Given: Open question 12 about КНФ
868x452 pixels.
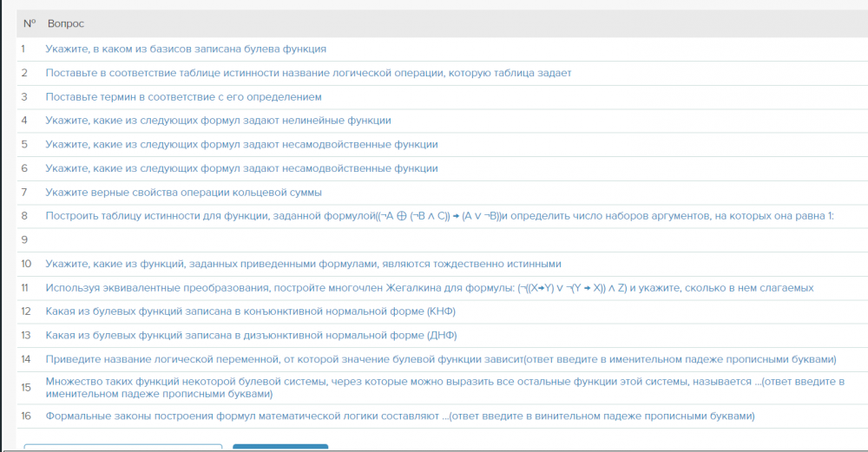Looking at the screenshot, I should (250, 311).
